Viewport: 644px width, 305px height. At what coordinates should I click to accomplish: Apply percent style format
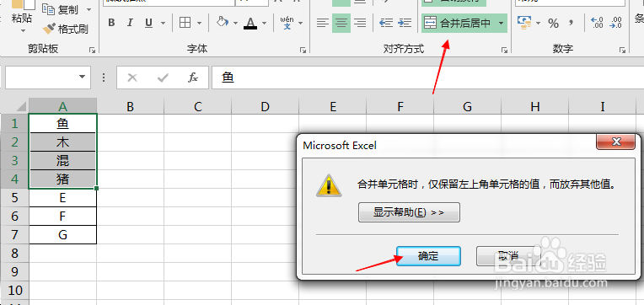coord(553,23)
